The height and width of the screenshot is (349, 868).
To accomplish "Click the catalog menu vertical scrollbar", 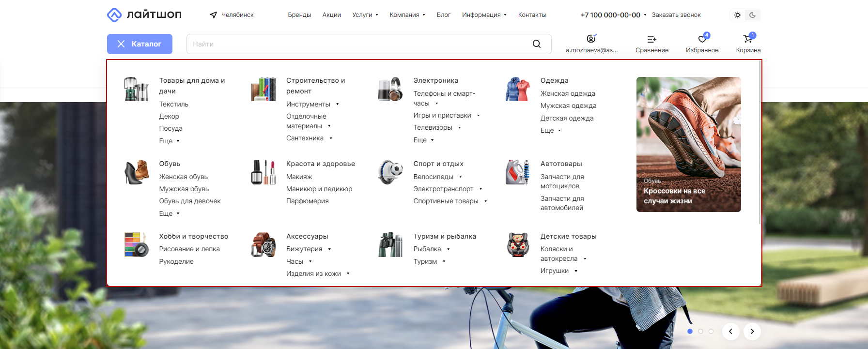I will pos(759,143).
